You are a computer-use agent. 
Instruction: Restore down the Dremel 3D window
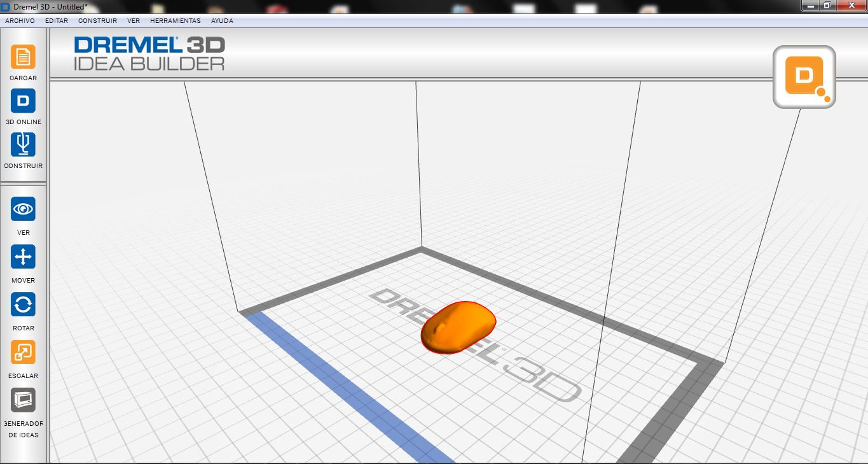pyautogui.click(x=827, y=5)
